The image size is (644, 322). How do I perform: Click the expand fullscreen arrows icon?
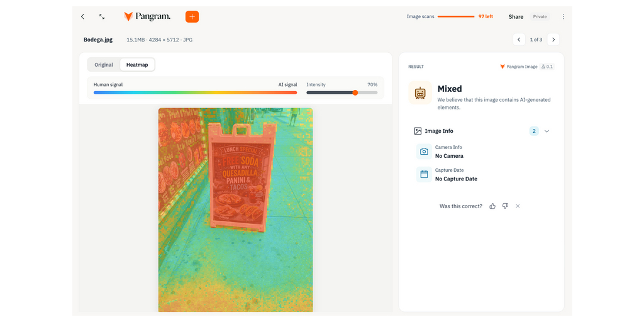tap(102, 16)
